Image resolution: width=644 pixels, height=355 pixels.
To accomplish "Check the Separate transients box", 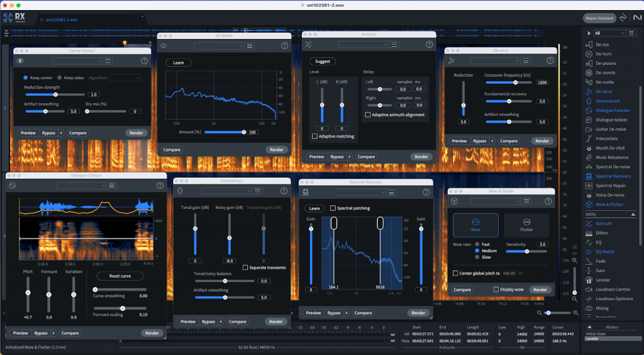I will [x=245, y=268].
